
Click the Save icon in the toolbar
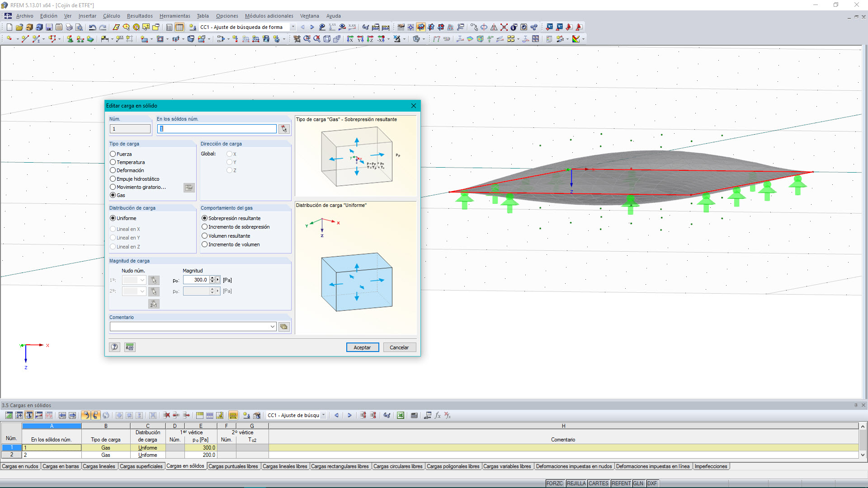[x=49, y=27]
